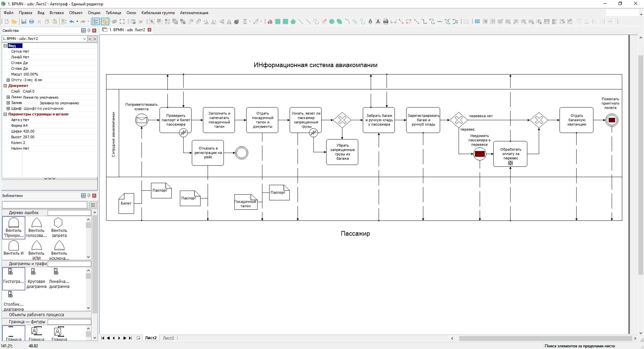Toggle the Libraries panel toolbar button

[x=105, y=21]
